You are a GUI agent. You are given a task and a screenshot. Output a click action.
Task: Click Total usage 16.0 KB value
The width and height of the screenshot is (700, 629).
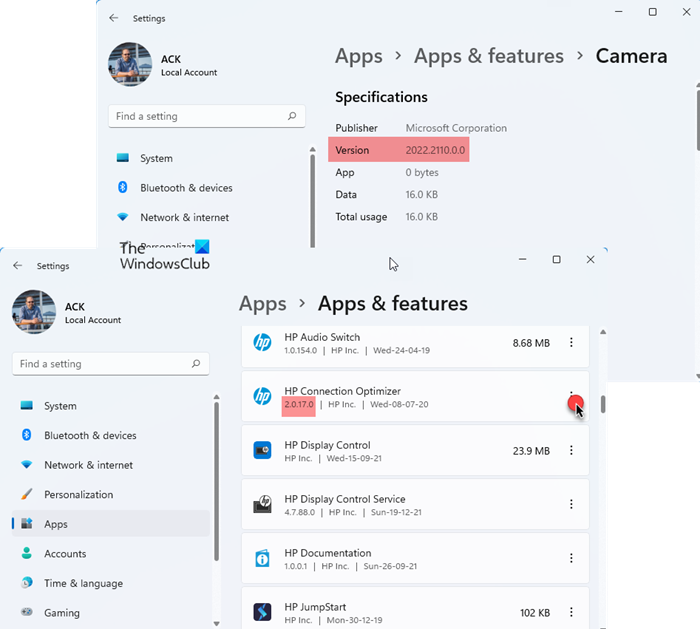pyautogui.click(x=421, y=217)
